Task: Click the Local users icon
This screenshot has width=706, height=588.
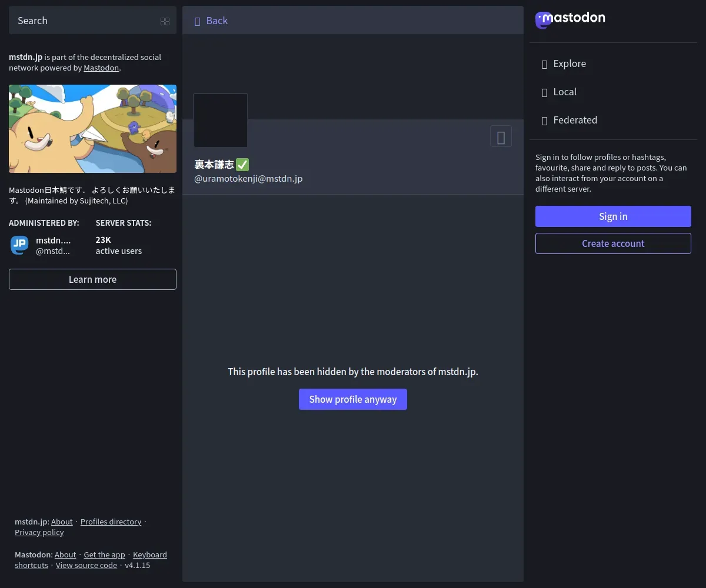Action: [x=544, y=92]
